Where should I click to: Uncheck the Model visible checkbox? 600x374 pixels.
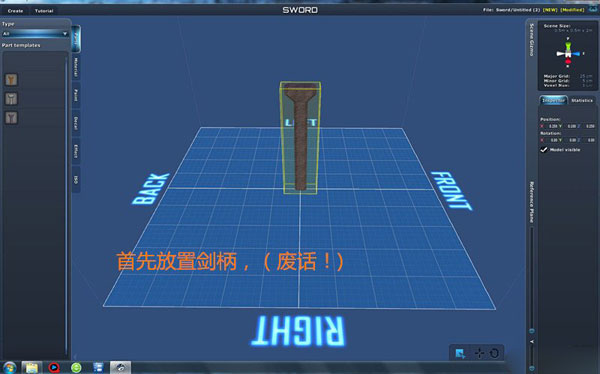coord(544,150)
